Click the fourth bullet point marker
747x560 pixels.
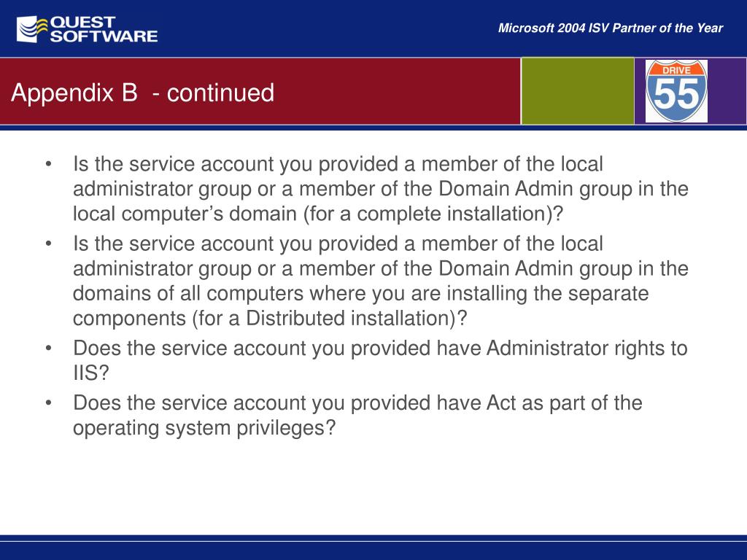[48, 402]
